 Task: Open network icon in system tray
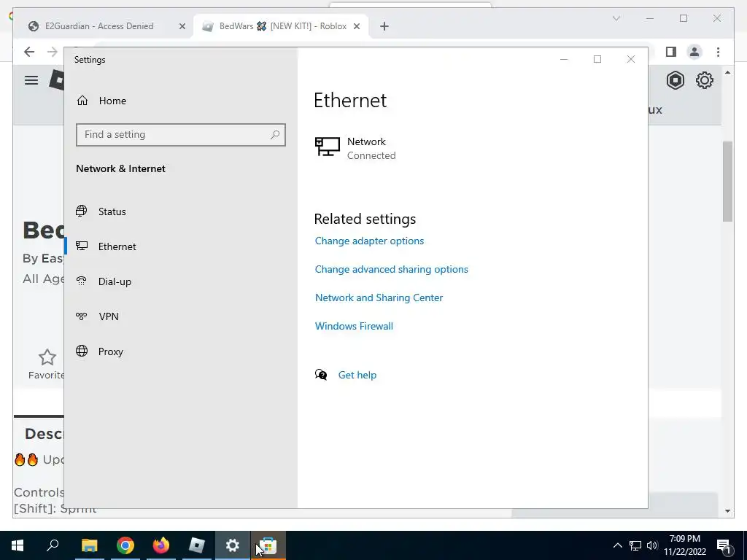coord(635,545)
